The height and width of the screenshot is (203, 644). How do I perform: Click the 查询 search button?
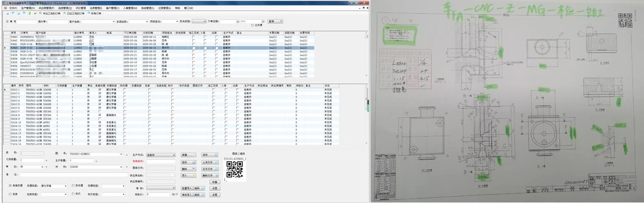(x=275, y=21)
